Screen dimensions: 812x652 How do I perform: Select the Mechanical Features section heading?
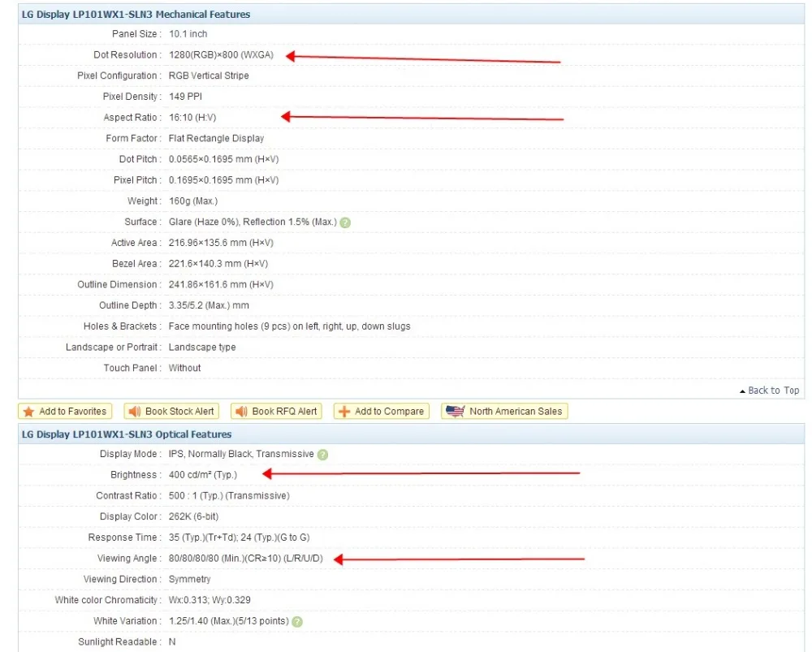click(136, 15)
